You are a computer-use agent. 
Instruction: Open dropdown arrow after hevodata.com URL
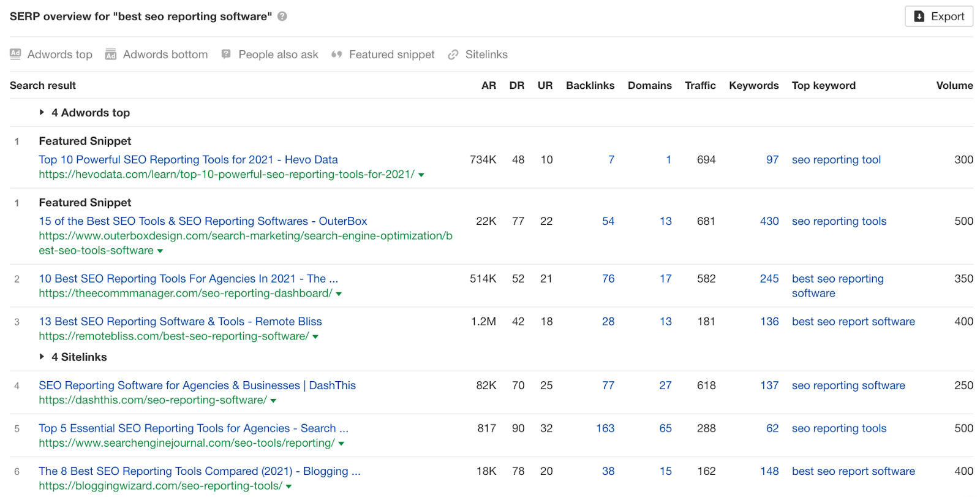tap(421, 175)
